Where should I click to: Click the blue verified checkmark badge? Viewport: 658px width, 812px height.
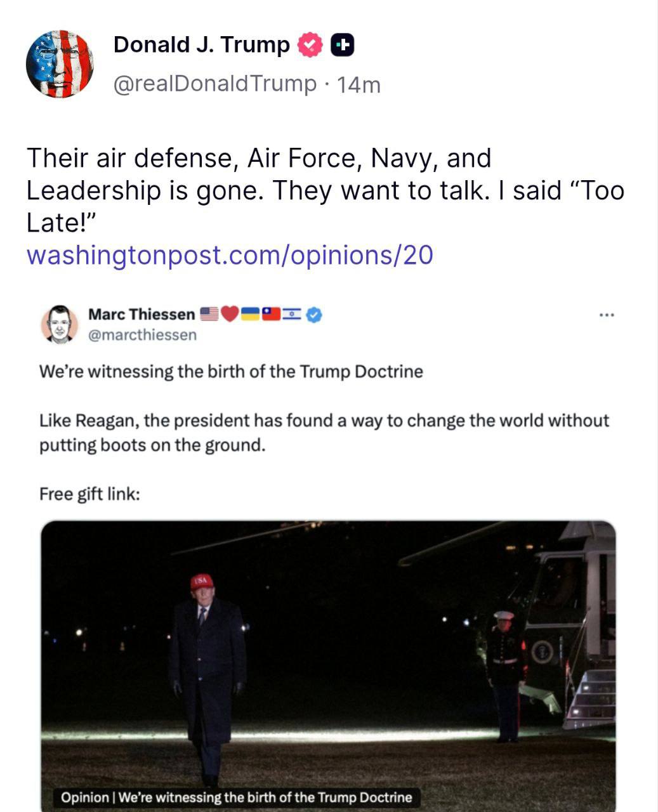tap(314, 314)
